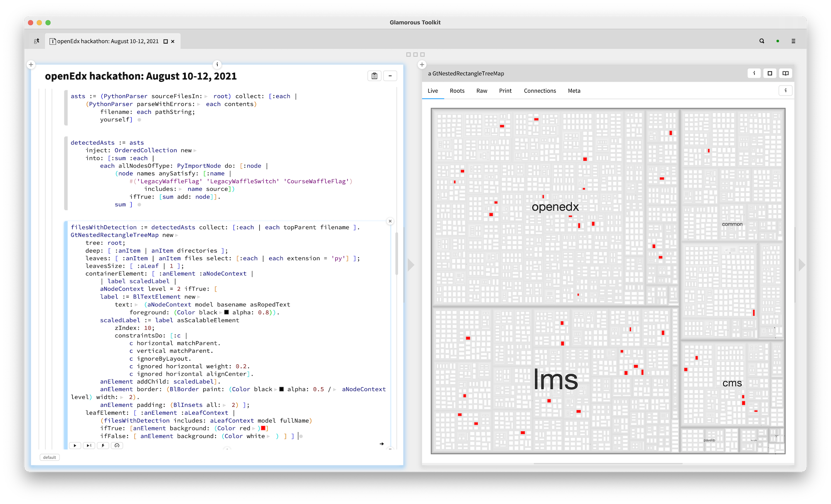Click the clipboard icon beside the page title
Image resolution: width=831 pixels, height=504 pixels.
(x=374, y=76)
